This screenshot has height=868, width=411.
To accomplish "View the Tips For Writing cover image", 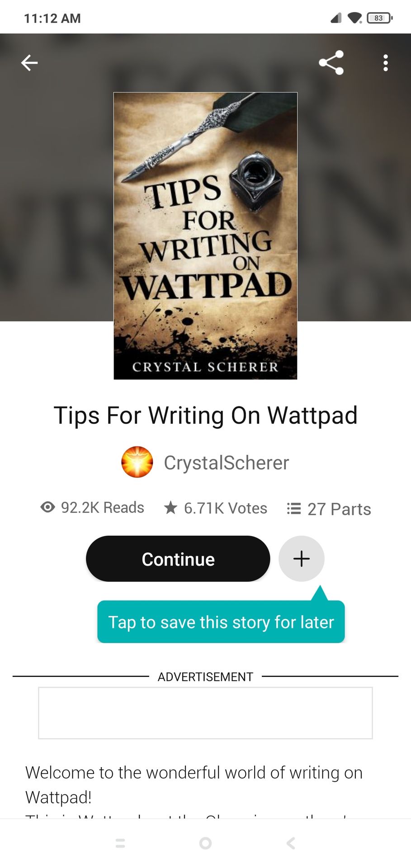I will coord(205,236).
